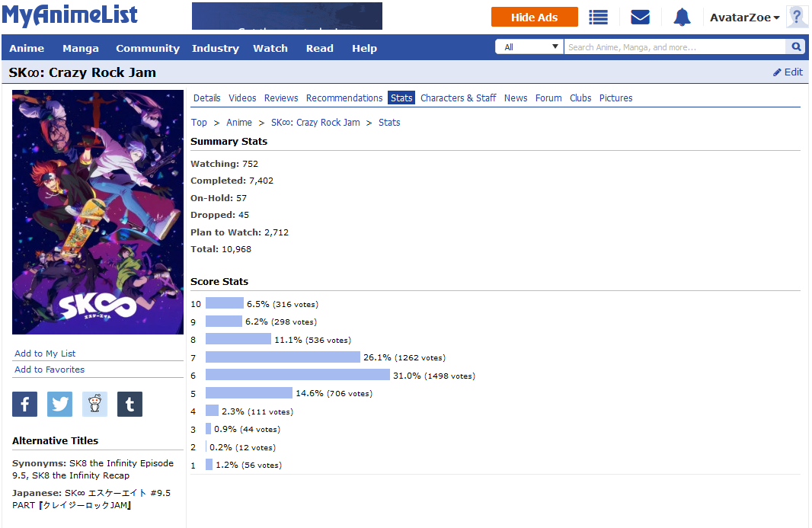812x528 pixels.
Task: Share on Facebook icon
Action: coord(25,404)
